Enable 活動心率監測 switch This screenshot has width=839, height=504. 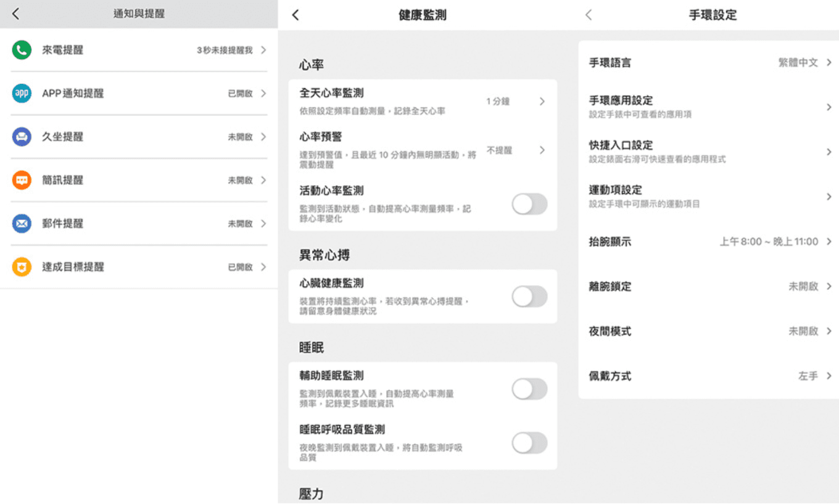[529, 204]
